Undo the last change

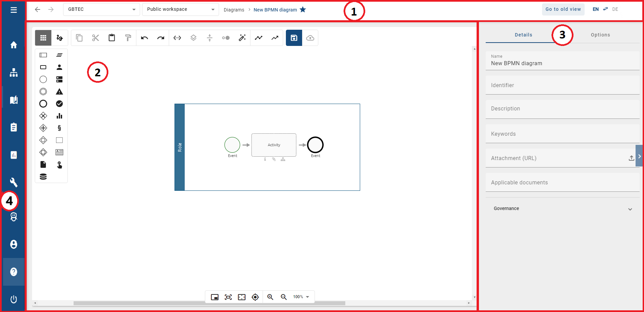tap(144, 38)
